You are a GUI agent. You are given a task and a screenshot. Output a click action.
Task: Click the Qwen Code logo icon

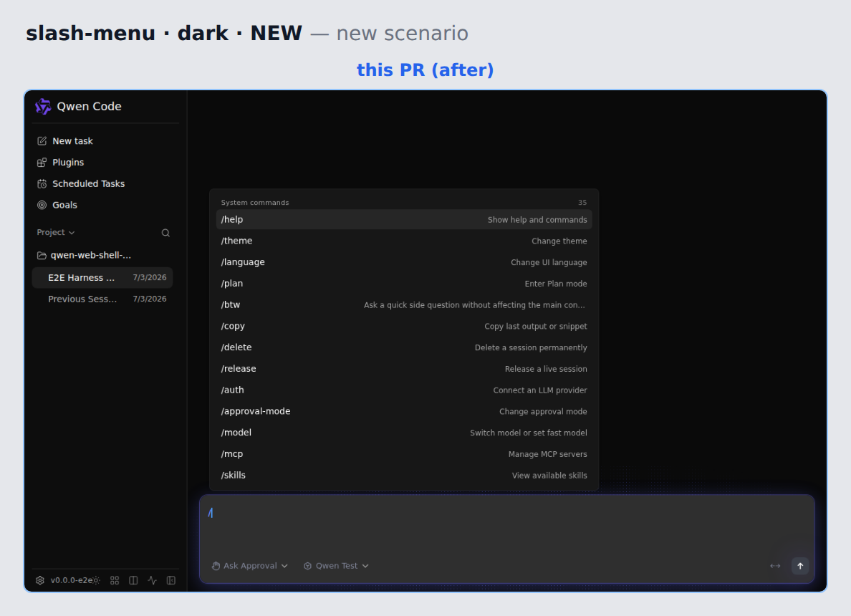tap(43, 107)
